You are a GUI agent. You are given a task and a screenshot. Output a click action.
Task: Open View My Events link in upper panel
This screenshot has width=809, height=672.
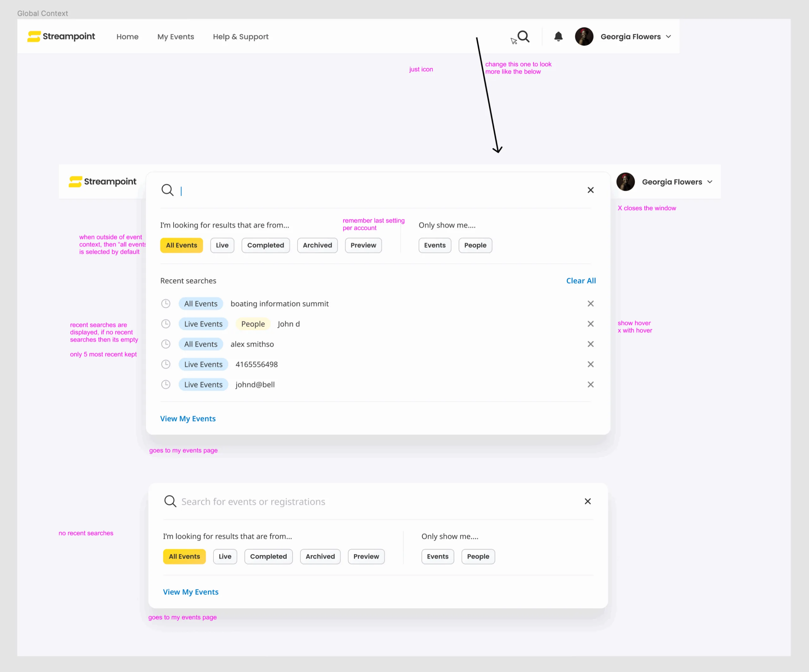[x=188, y=419]
